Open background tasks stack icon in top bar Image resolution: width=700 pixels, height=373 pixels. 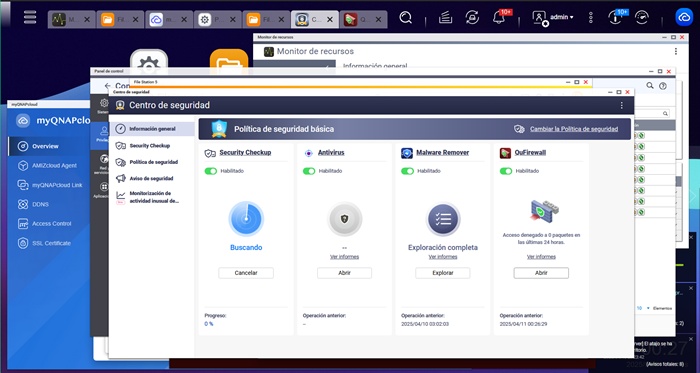[x=445, y=18]
